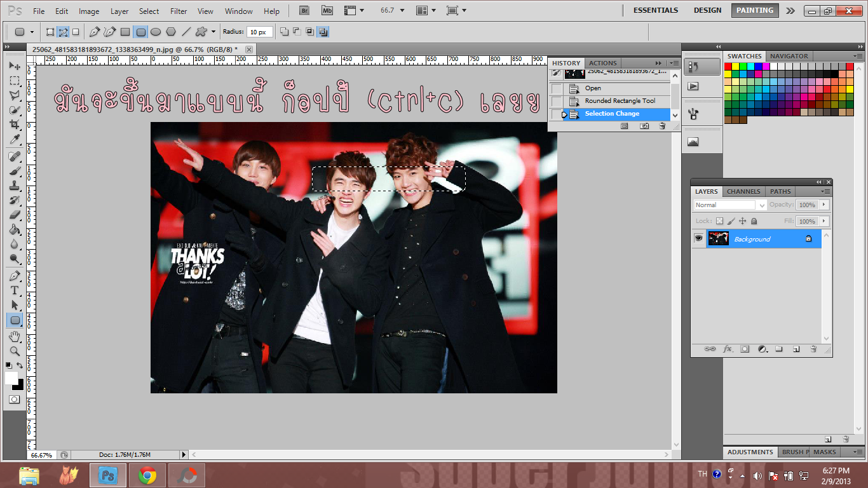Open the layer Opacity slider arrow
The image size is (868, 488).
click(x=824, y=205)
